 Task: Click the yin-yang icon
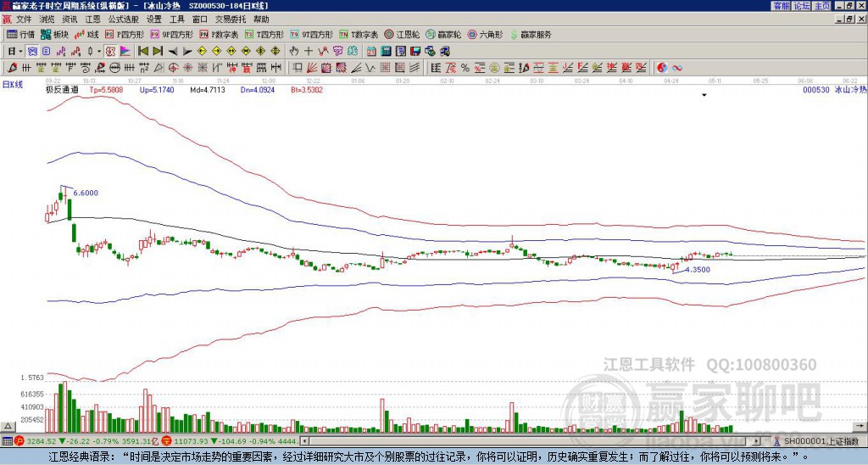662,68
